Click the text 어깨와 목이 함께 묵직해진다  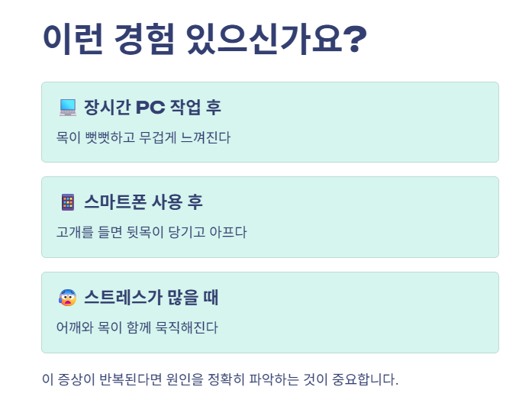(x=137, y=327)
